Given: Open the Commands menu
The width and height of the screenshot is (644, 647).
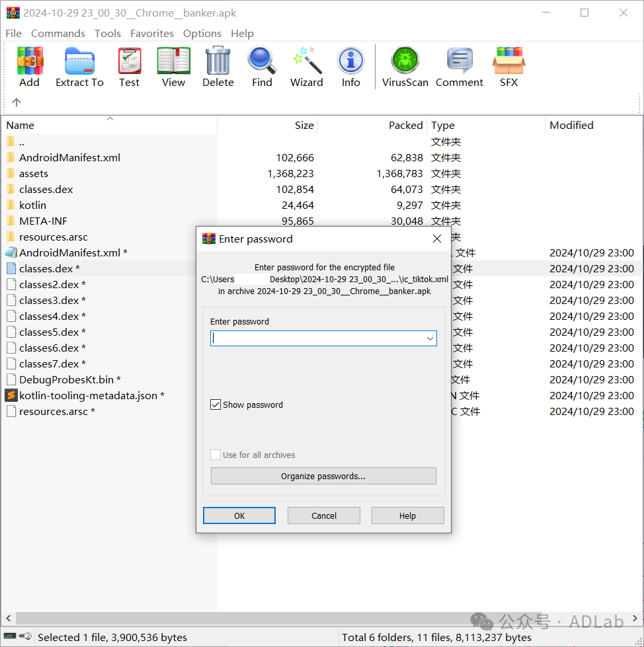Looking at the screenshot, I should pos(58,33).
